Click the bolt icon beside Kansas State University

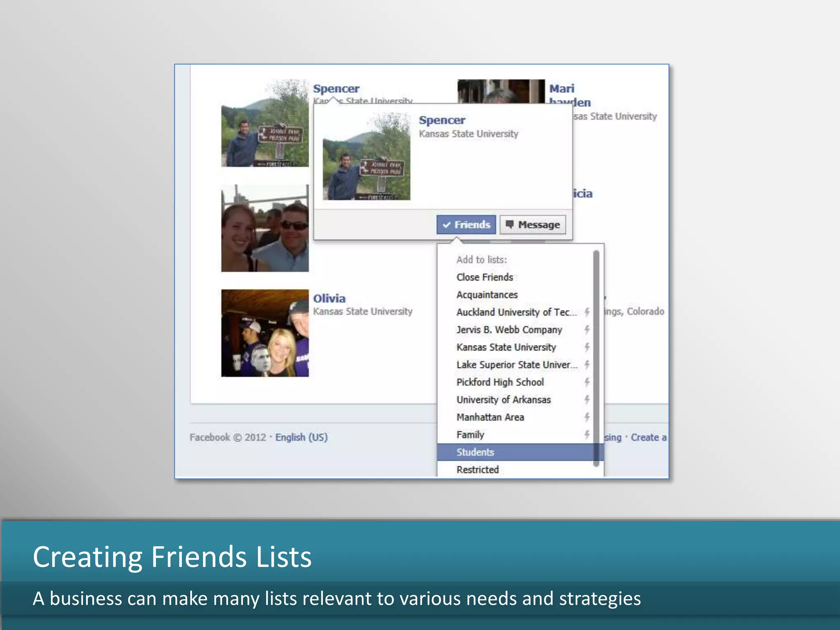point(587,347)
